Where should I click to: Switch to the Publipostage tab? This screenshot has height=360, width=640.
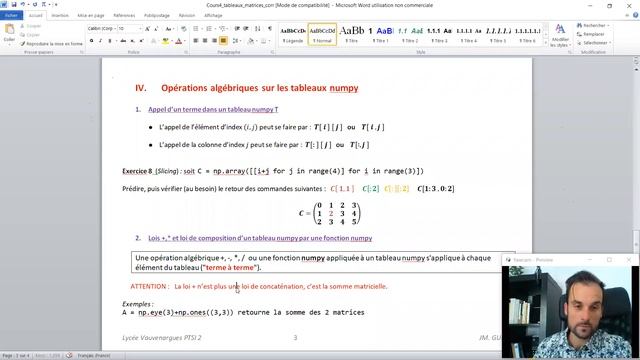pyautogui.click(x=157, y=15)
